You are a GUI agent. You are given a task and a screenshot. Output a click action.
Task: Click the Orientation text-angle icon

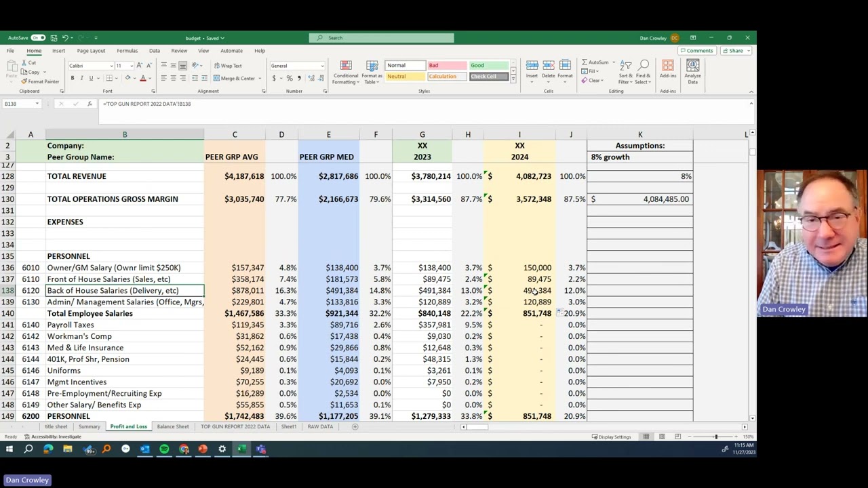pos(195,66)
